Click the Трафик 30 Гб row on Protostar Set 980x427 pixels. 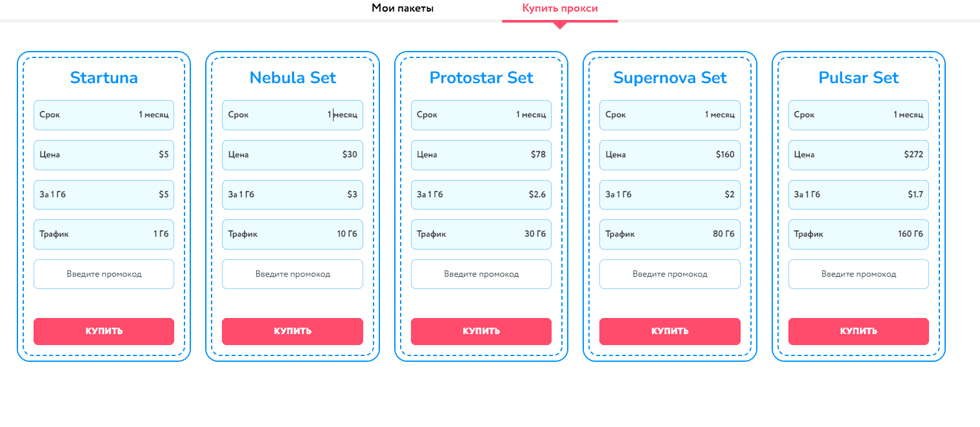[481, 234]
